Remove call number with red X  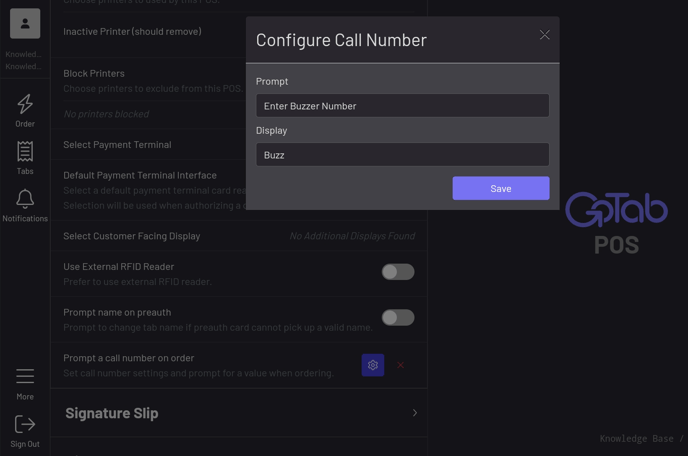[400, 365]
